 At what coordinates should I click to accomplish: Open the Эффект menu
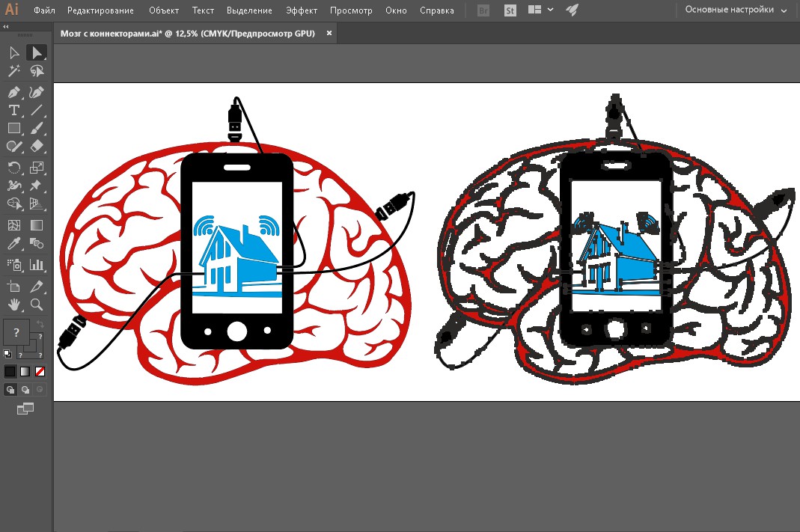point(302,10)
